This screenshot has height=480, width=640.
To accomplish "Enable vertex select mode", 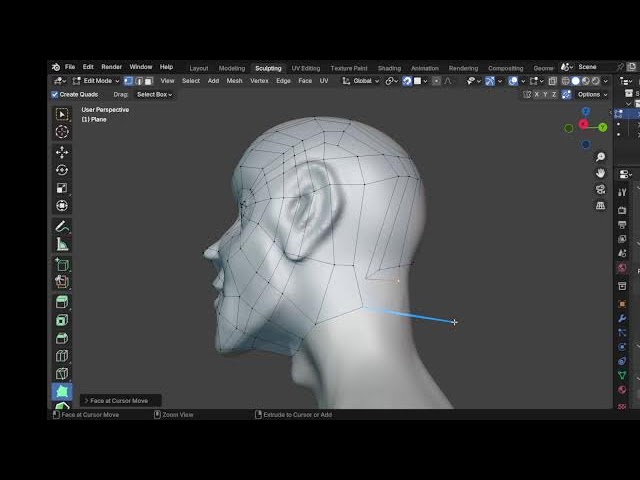I will 129,81.
